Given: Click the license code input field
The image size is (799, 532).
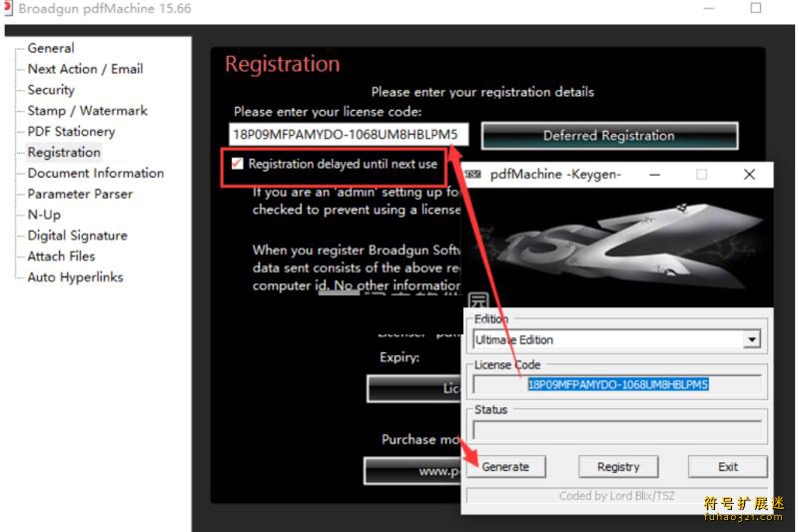Looking at the screenshot, I should coord(347,135).
